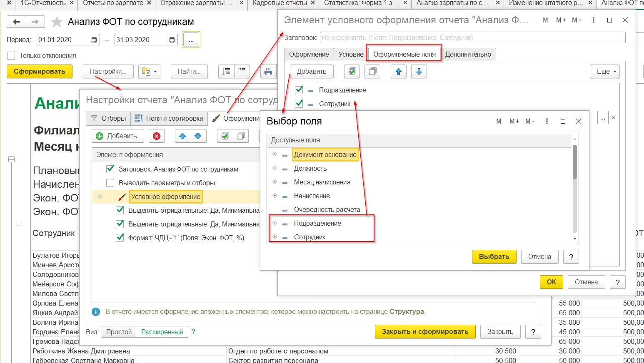The image size is (644, 363).
Task: Select the Простой view mode
Action: tap(119, 332)
